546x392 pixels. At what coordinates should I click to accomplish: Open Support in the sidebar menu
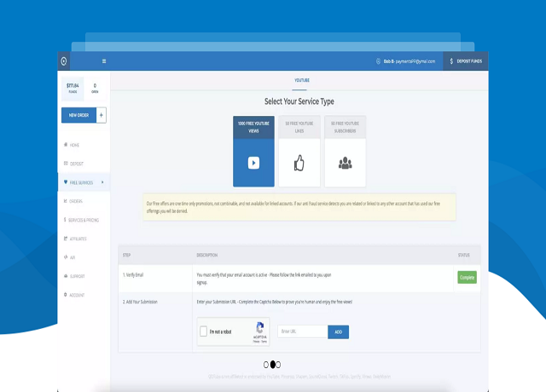78,276
